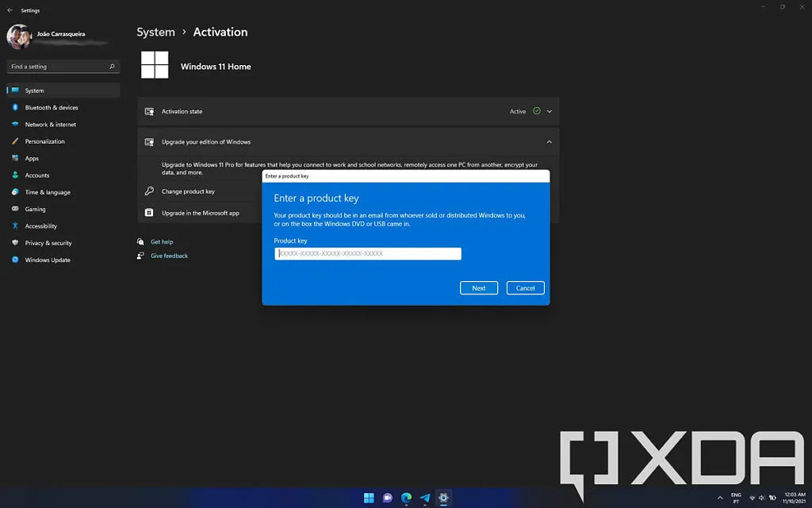
Task: Click the Give feedback person icon
Action: click(140, 256)
